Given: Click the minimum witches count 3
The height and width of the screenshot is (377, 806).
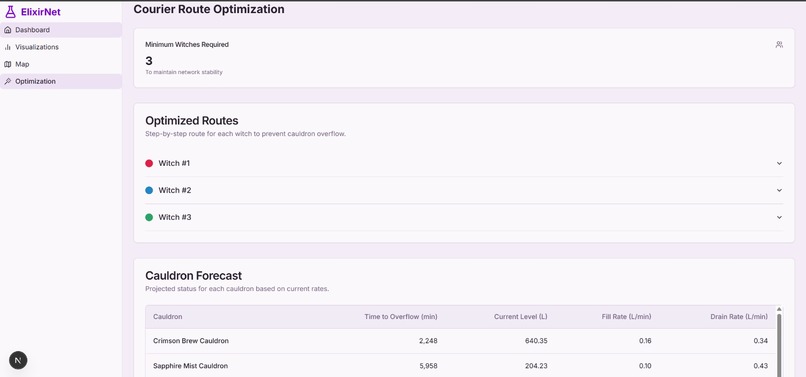Looking at the screenshot, I should click(149, 61).
